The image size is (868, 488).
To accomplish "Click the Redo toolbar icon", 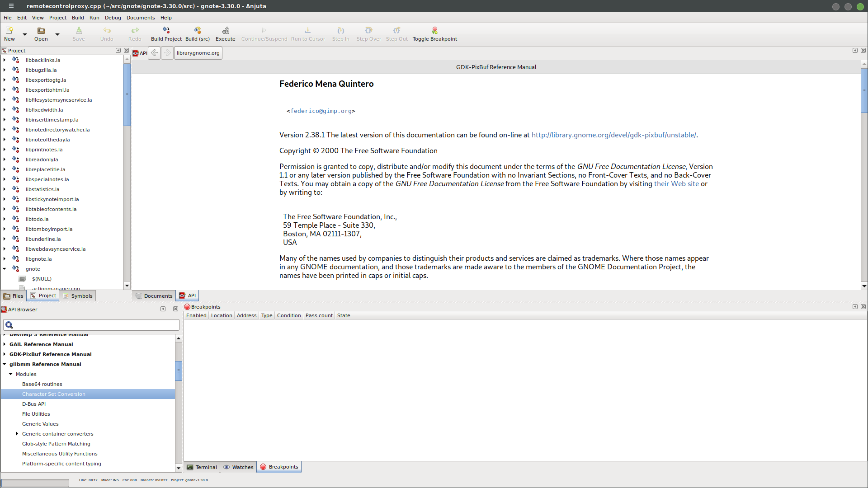I will (135, 30).
